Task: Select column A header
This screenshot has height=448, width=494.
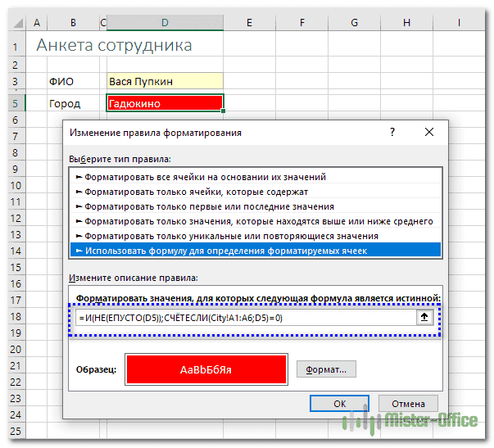Action: point(37,23)
